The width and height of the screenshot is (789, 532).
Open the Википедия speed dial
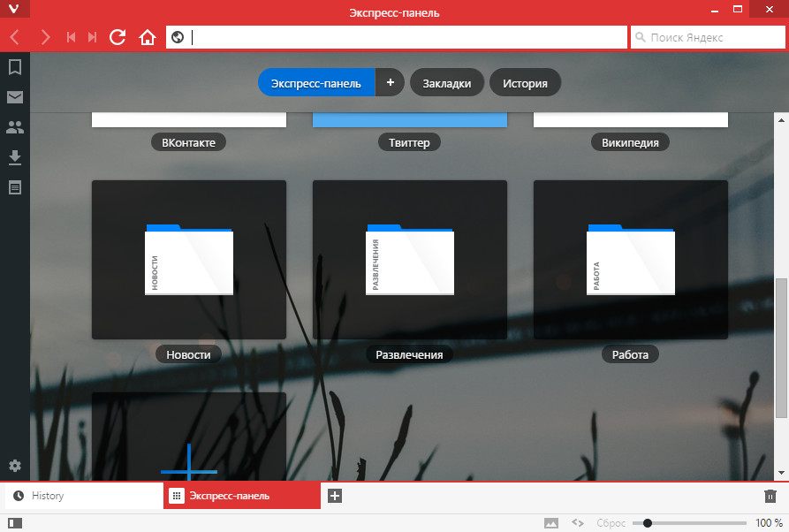[x=631, y=120]
